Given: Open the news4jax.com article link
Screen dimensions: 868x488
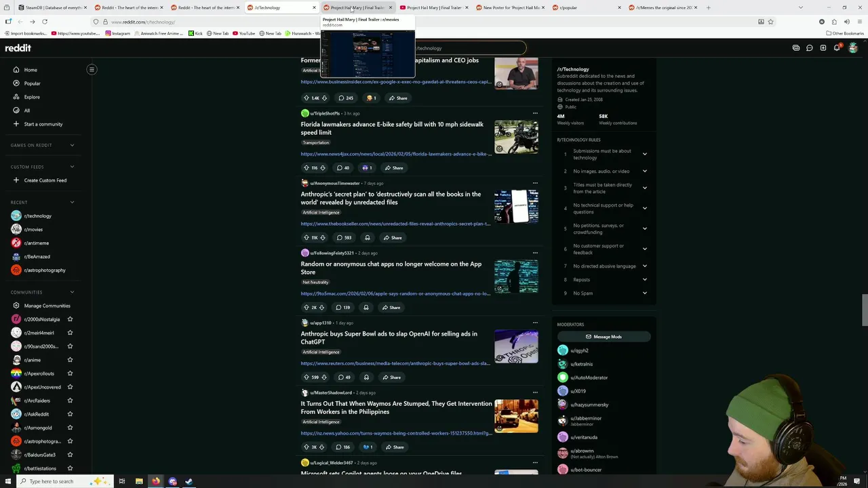Looking at the screenshot, I should click(x=396, y=154).
